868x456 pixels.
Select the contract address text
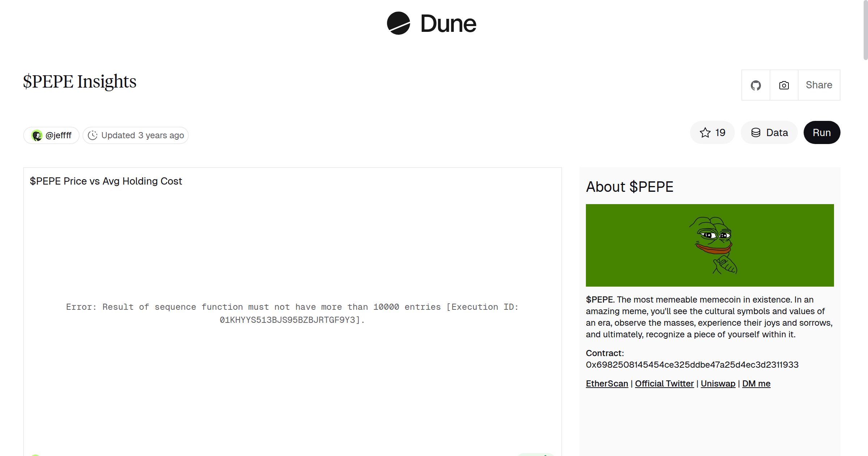[691, 365]
